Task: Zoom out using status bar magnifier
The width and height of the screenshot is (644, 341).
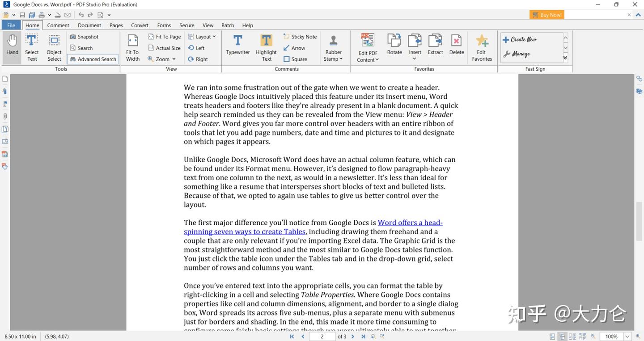Action: click(593, 337)
